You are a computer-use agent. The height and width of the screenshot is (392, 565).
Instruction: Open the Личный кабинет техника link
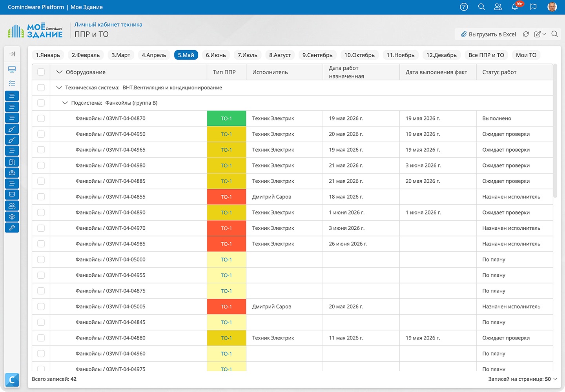click(x=108, y=24)
